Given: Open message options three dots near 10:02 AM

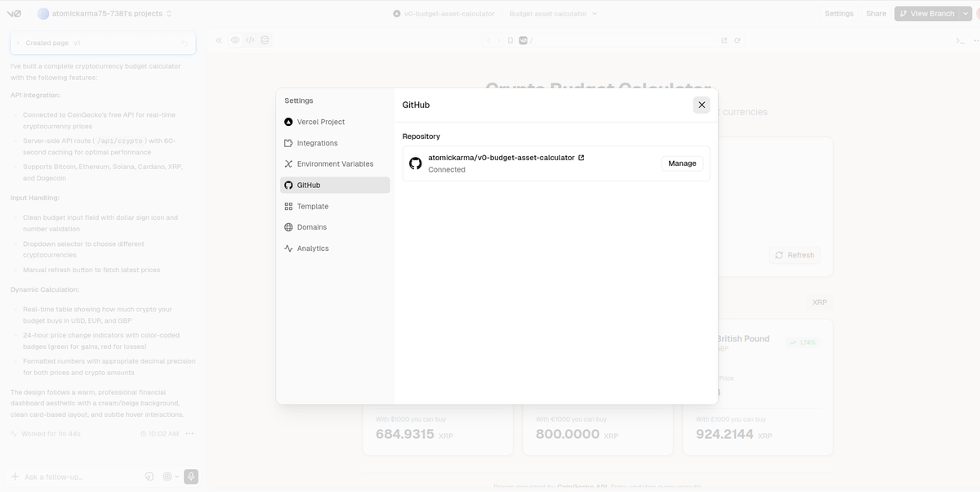Looking at the screenshot, I should tap(189, 433).
